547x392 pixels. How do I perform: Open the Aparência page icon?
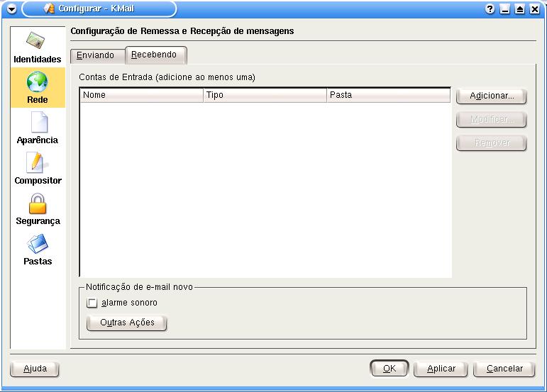(37, 128)
